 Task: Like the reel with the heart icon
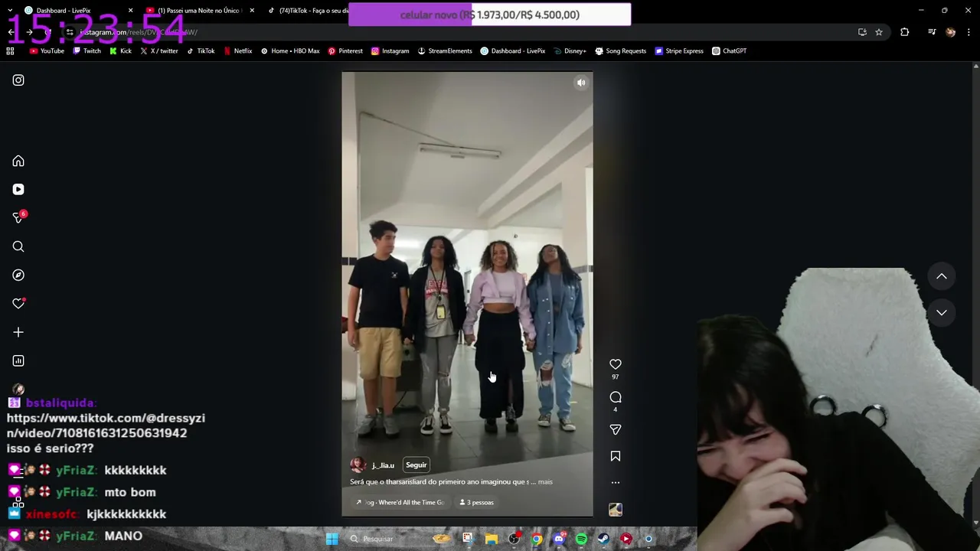click(x=616, y=364)
